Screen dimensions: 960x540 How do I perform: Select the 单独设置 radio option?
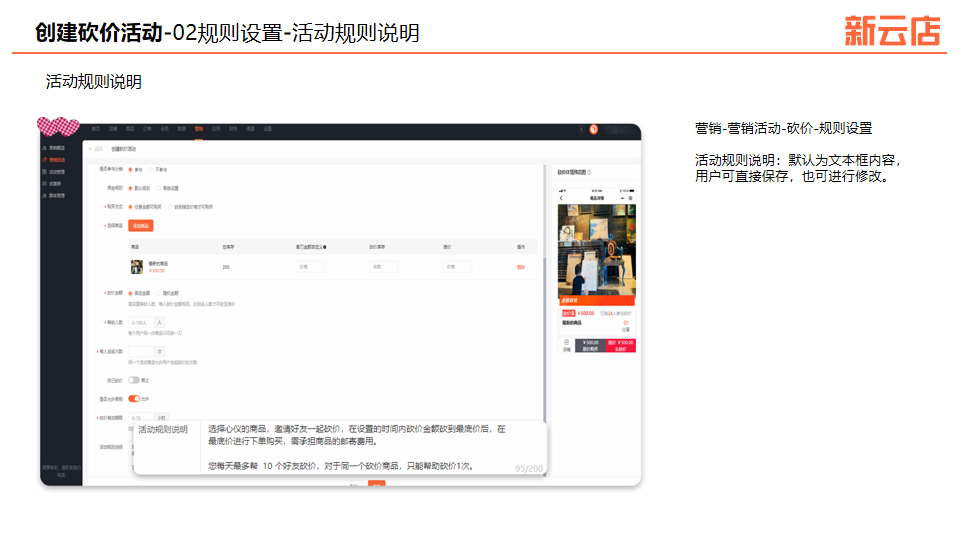pyautogui.click(x=159, y=189)
